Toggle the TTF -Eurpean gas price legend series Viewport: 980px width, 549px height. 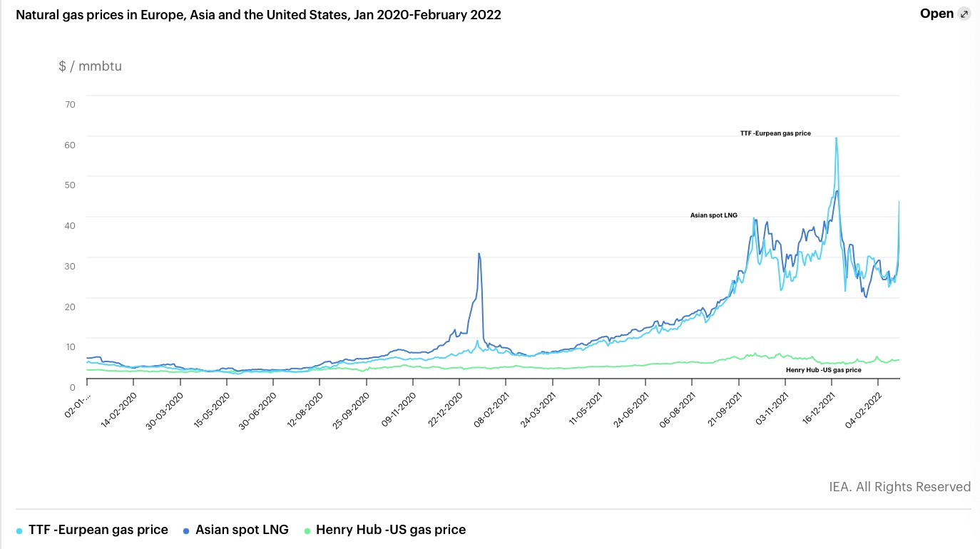[98, 530]
